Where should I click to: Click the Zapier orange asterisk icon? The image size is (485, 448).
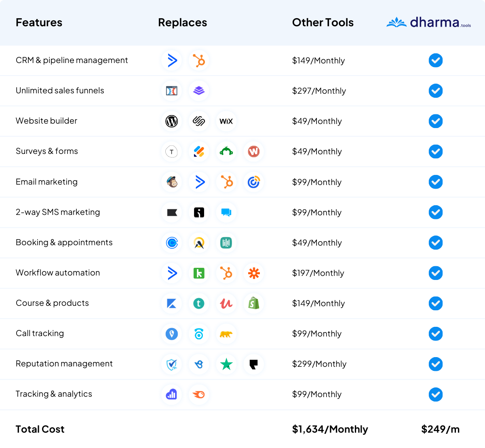pyautogui.click(x=254, y=273)
